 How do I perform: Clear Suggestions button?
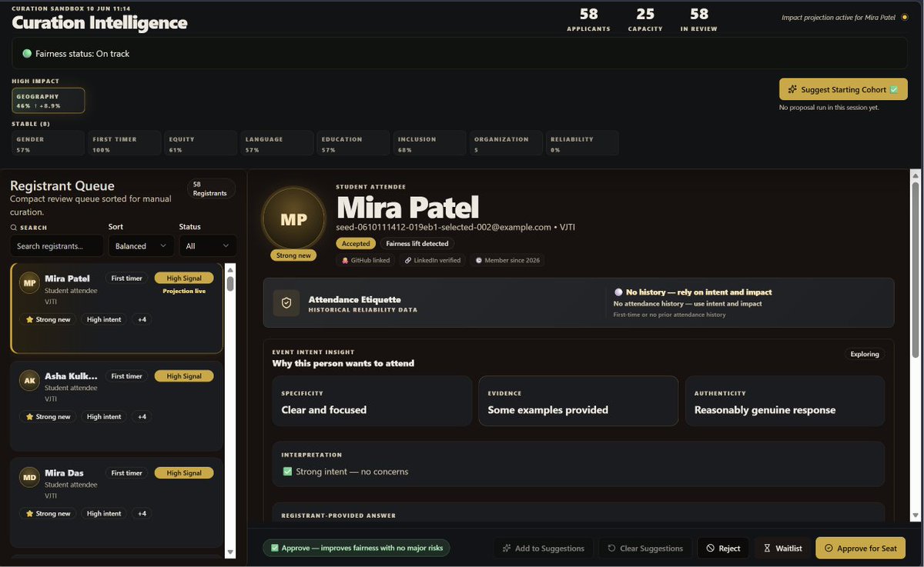coord(644,549)
